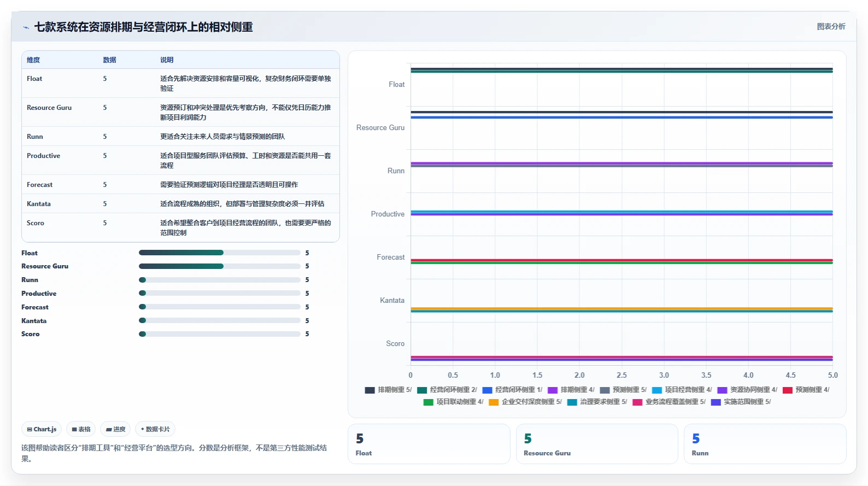Click the Resource Guru progress bar
Viewport: 868px width, 486px height.
click(220, 266)
